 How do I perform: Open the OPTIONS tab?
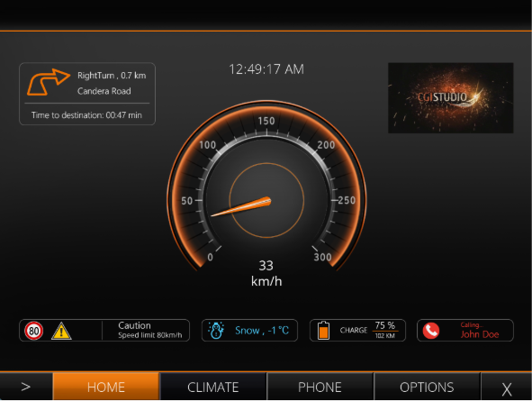(427, 387)
